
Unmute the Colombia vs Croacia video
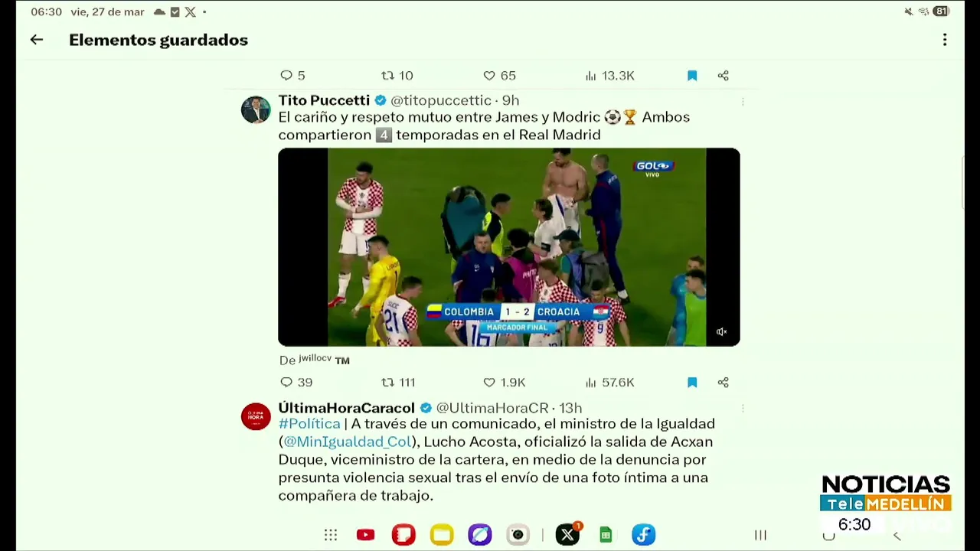coord(721,331)
